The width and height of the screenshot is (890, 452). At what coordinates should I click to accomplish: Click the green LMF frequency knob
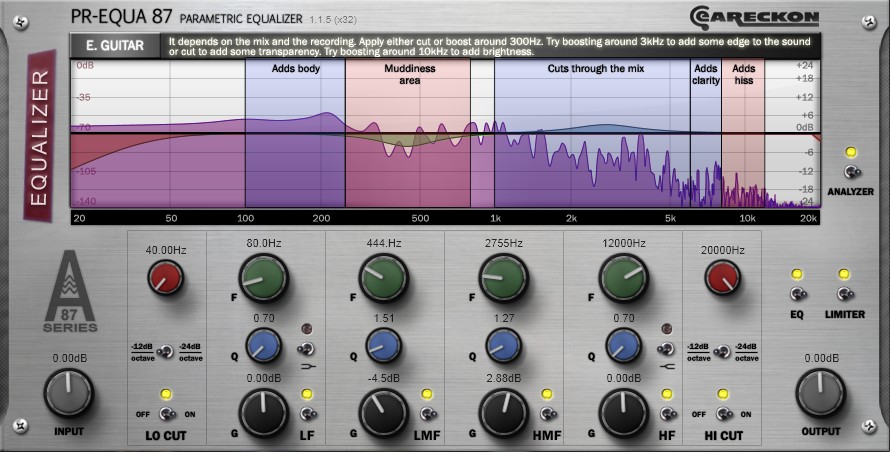[384, 278]
